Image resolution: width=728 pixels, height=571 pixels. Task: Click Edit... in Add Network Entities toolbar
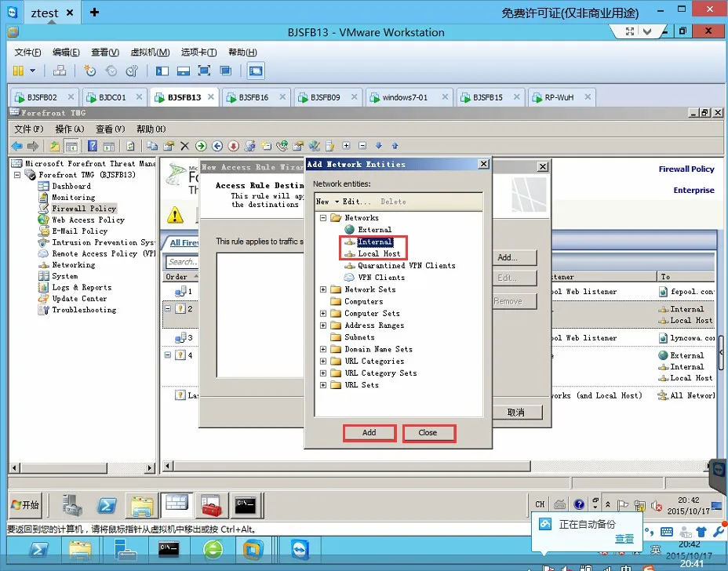[357, 202]
